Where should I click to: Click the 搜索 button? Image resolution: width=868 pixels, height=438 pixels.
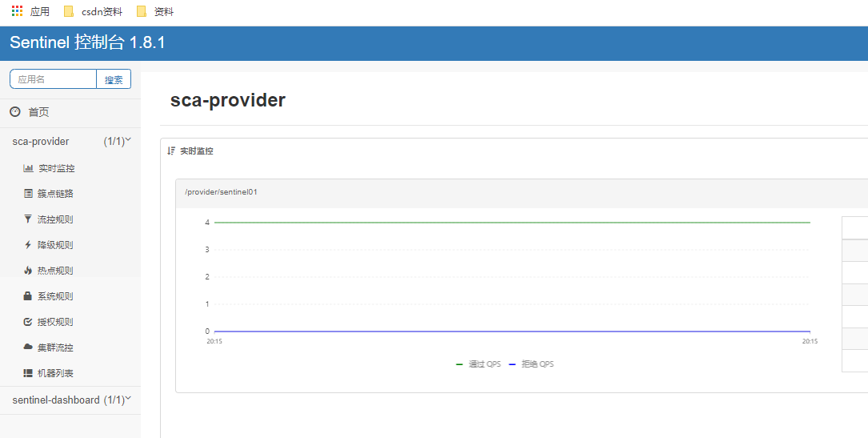coord(114,79)
